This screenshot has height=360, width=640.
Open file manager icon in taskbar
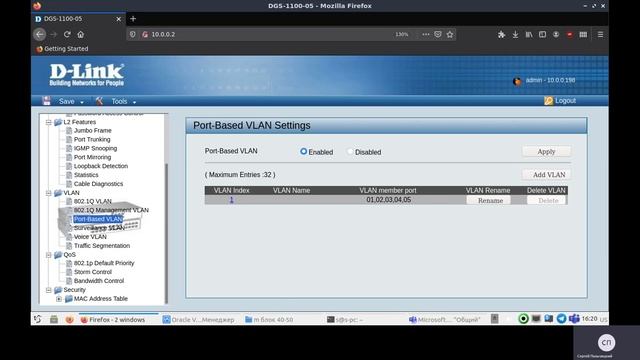(54, 319)
